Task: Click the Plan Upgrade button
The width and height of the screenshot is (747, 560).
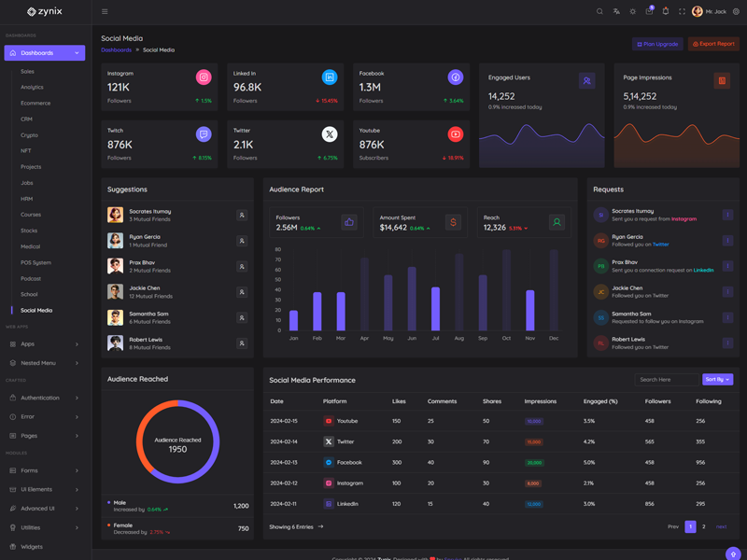Action: (x=657, y=44)
